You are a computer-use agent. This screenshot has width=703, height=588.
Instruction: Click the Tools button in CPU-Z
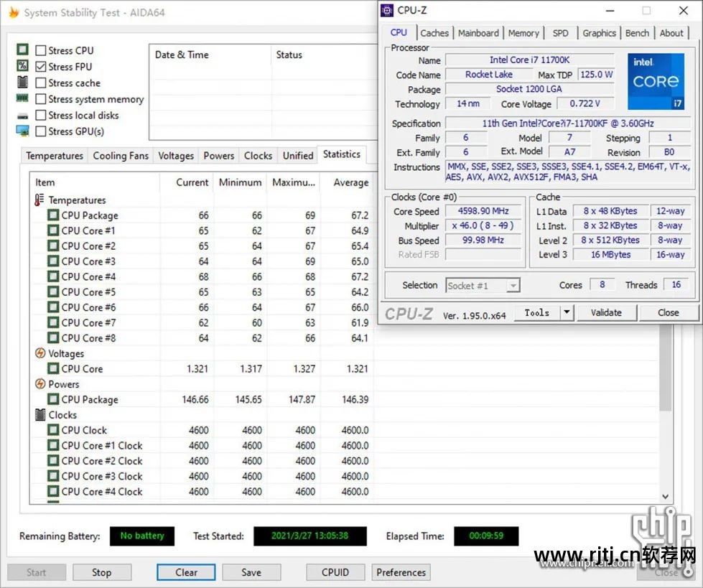pyautogui.click(x=536, y=312)
